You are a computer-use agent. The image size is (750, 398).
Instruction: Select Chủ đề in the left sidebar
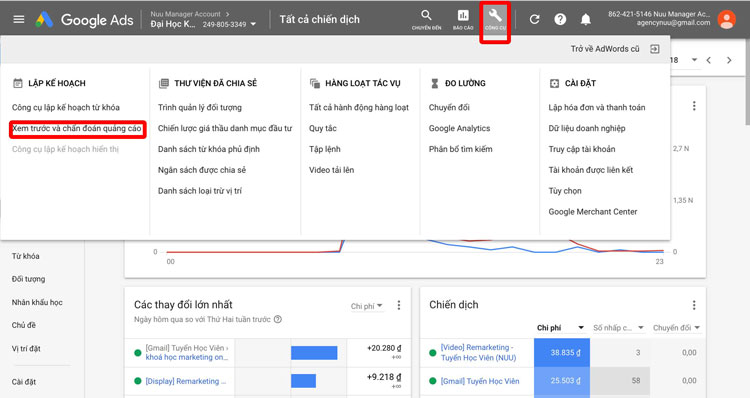pyautogui.click(x=24, y=325)
